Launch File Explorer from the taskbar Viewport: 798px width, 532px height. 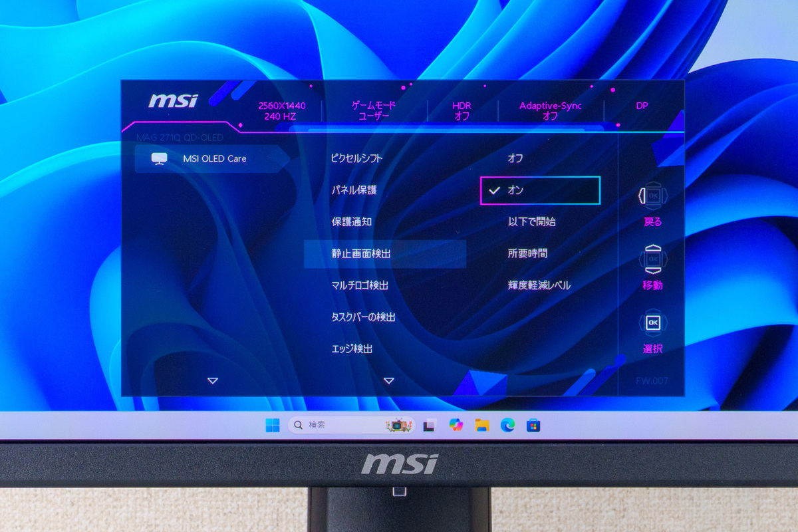point(482,426)
